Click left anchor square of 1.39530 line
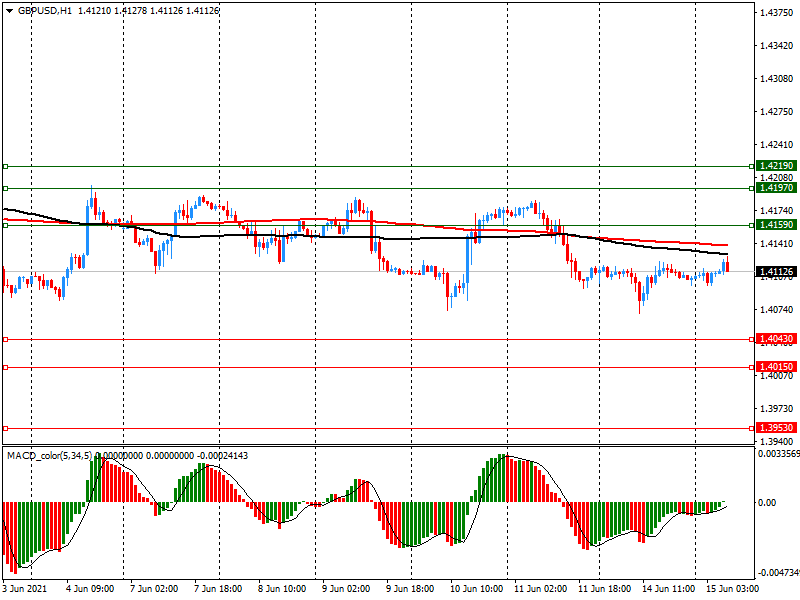800x600 pixels. coord(5,428)
